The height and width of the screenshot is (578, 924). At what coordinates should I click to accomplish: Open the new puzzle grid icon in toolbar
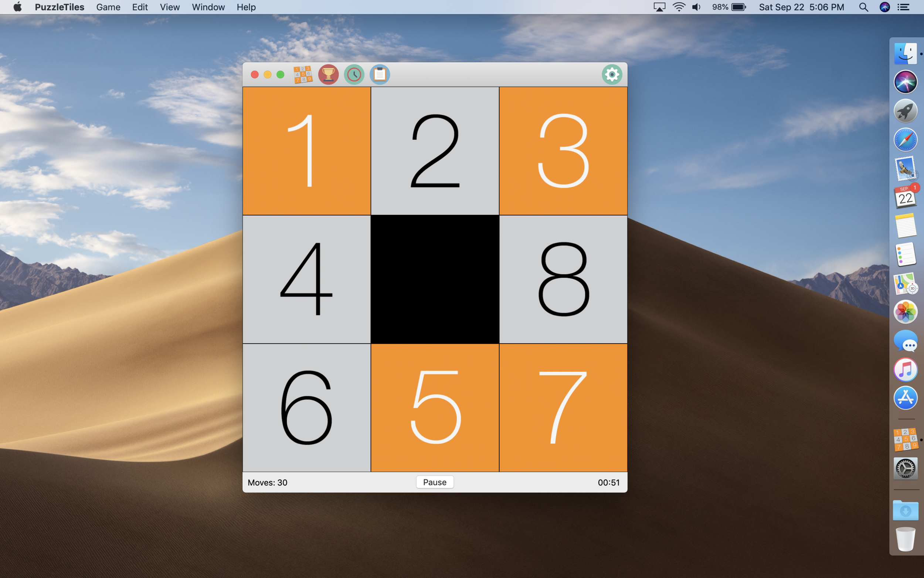(x=303, y=74)
